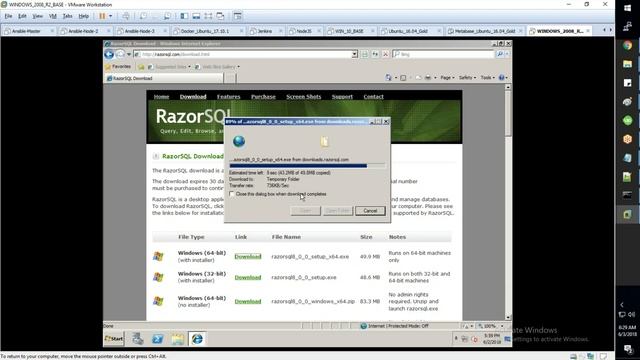Click VMware send Ctrl+Alt+Del icon
The width and height of the screenshot is (640, 360).
126,16
